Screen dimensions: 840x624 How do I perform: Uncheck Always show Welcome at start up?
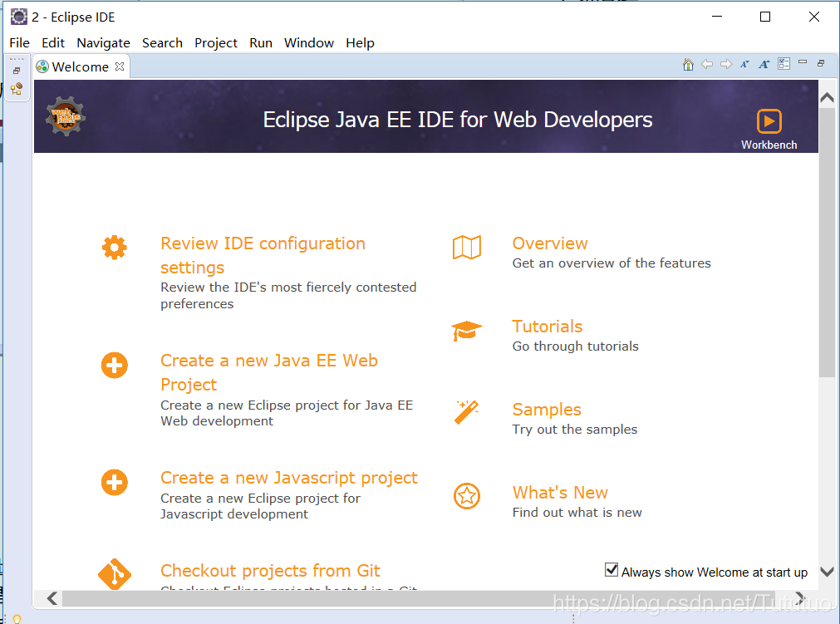612,570
